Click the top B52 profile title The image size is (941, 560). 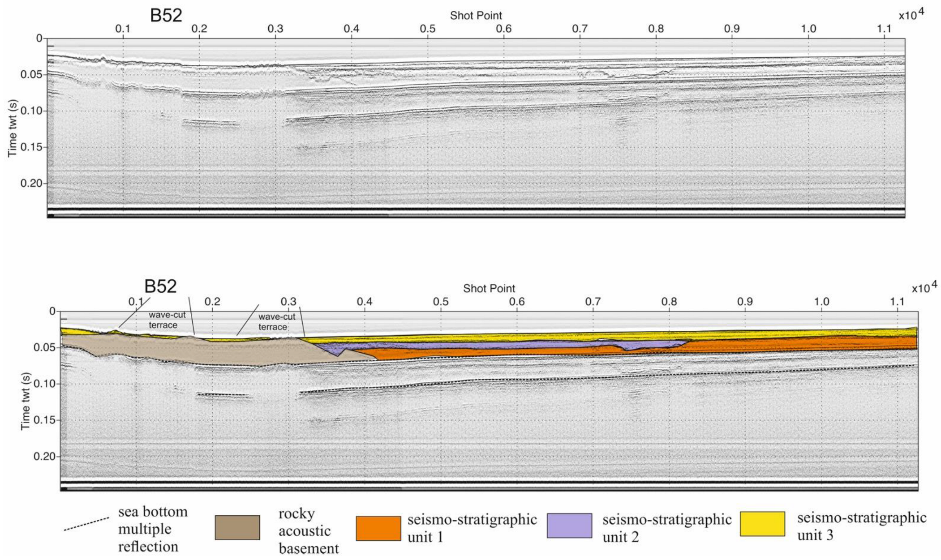point(166,16)
